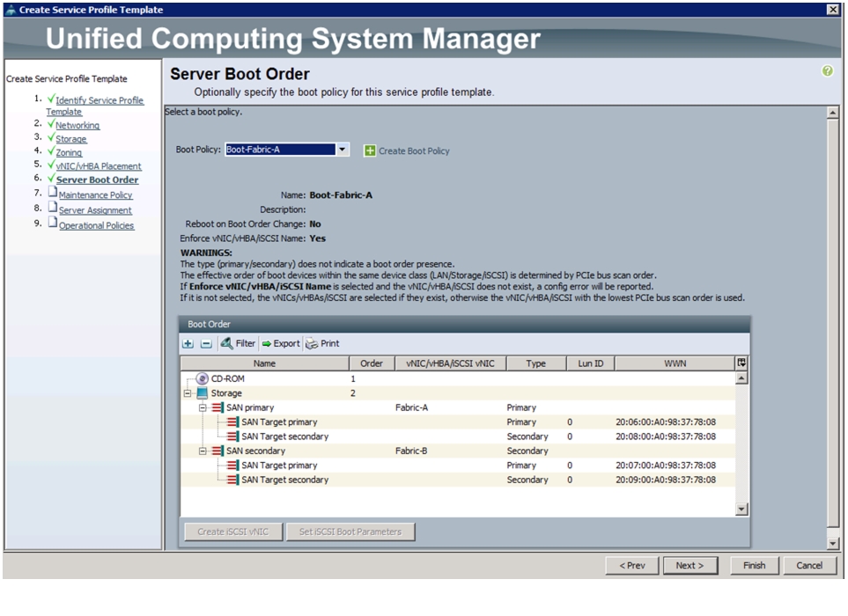Click the Create iSCSI vNIC button
Image resolution: width=848 pixels, height=616 pixels.
point(233,532)
